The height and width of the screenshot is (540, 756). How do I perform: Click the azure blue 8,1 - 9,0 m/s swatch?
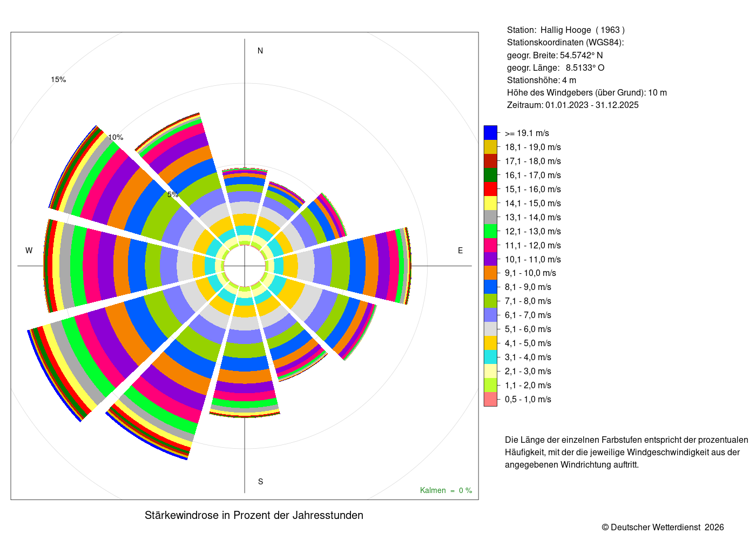pyautogui.click(x=490, y=287)
